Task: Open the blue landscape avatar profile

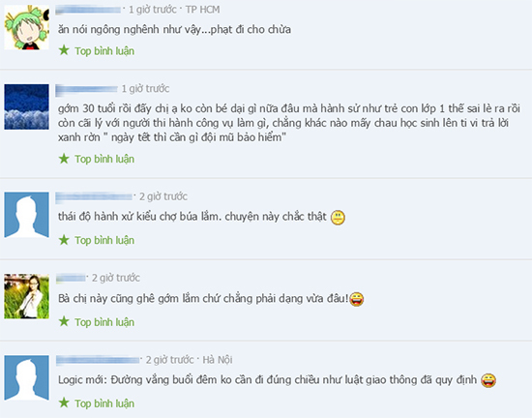Action: (x=26, y=106)
